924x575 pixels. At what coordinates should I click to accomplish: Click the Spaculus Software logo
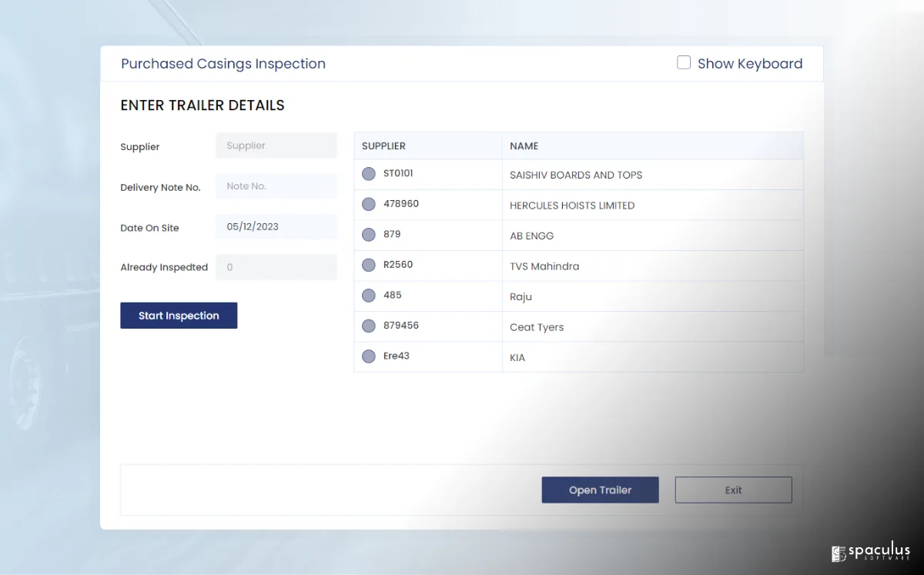click(871, 553)
